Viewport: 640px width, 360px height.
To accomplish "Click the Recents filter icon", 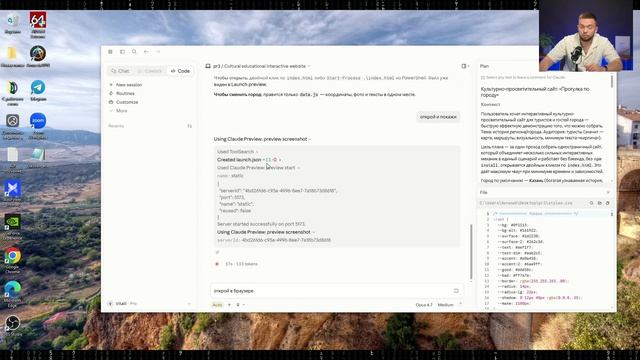I will 189,126.
